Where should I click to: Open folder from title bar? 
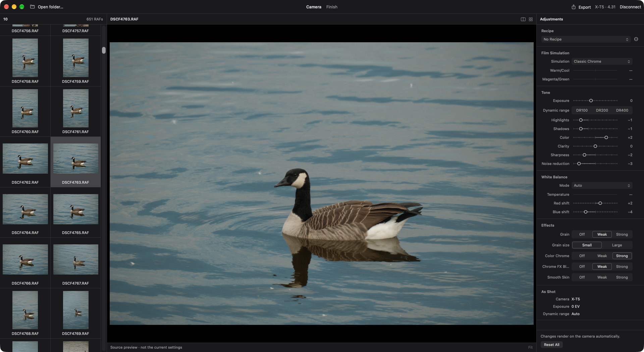(x=47, y=7)
